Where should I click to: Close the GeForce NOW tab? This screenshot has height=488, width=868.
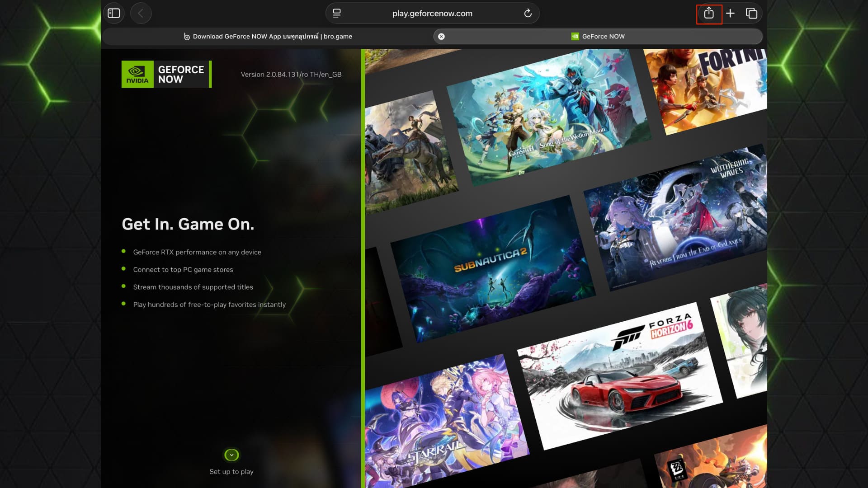(441, 37)
